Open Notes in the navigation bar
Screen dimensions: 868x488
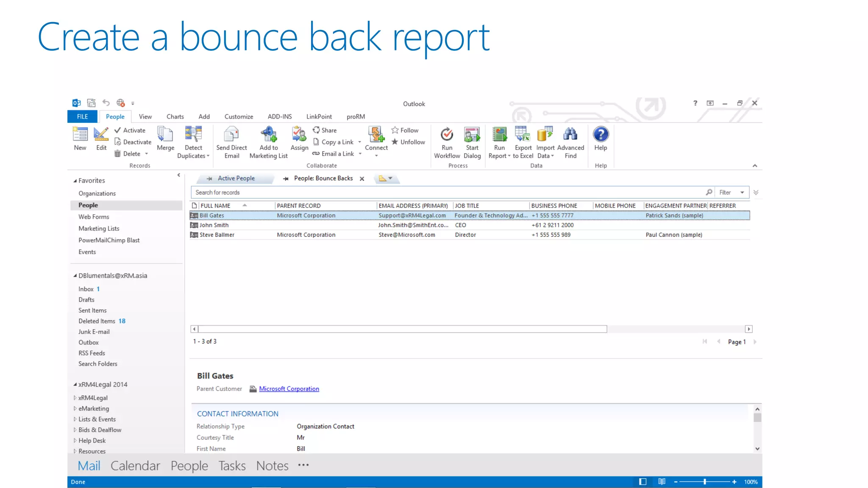(272, 466)
